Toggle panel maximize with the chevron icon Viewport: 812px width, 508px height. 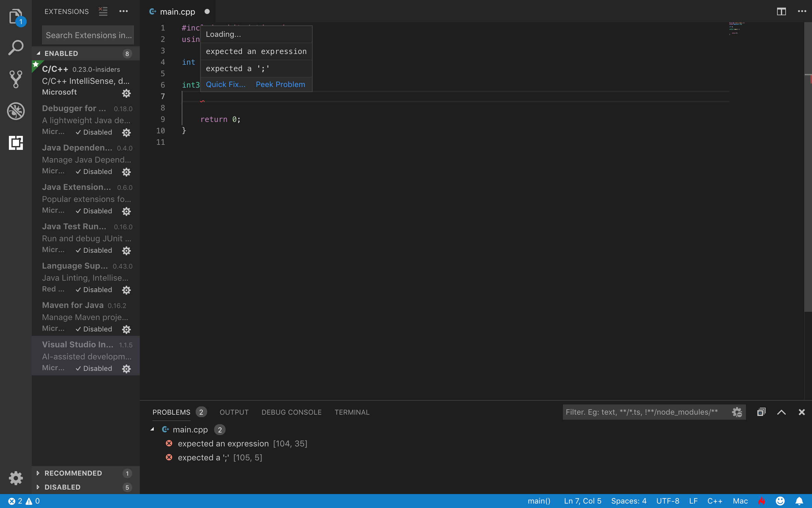tap(782, 412)
